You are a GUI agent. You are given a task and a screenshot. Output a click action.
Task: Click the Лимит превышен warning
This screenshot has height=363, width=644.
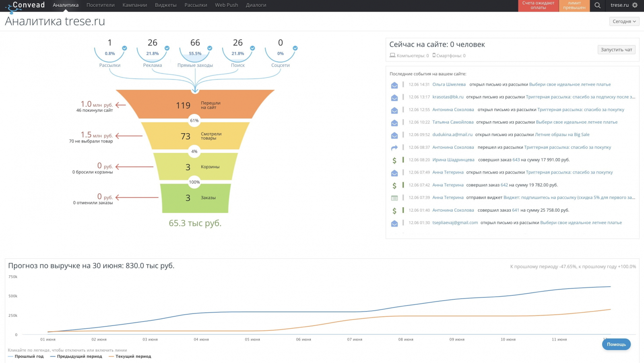[x=574, y=6]
